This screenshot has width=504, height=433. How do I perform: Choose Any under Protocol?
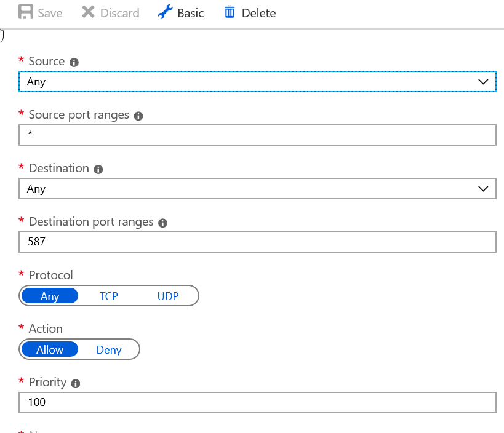[x=50, y=296]
